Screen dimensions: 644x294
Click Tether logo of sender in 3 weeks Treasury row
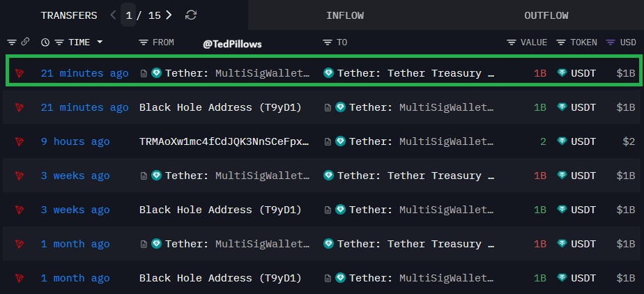coord(157,176)
